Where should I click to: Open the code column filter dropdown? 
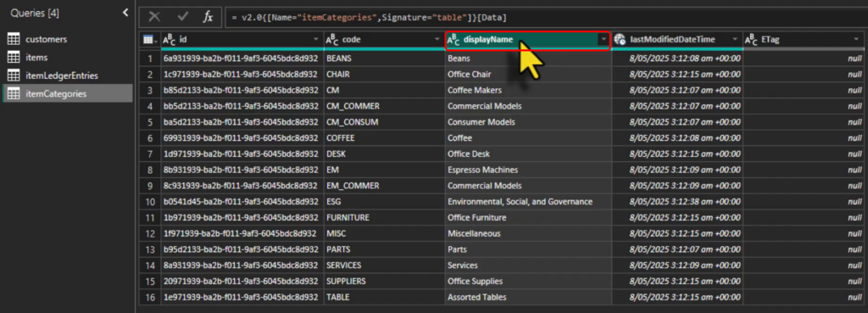click(x=438, y=40)
